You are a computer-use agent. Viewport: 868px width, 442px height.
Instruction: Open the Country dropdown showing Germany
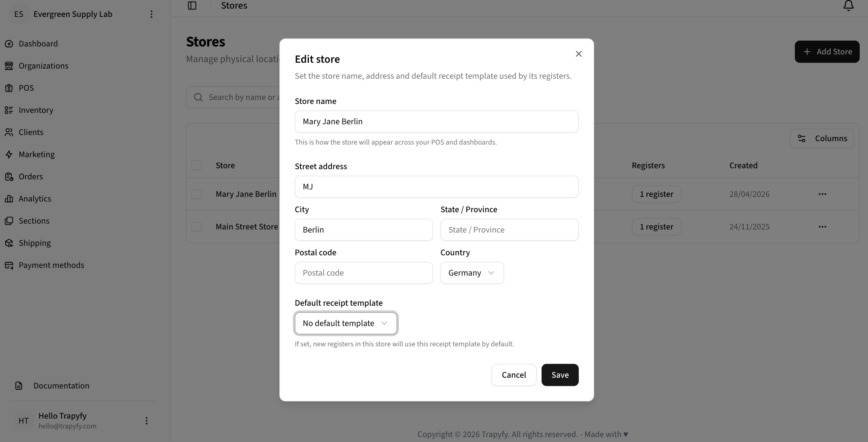tap(472, 273)
